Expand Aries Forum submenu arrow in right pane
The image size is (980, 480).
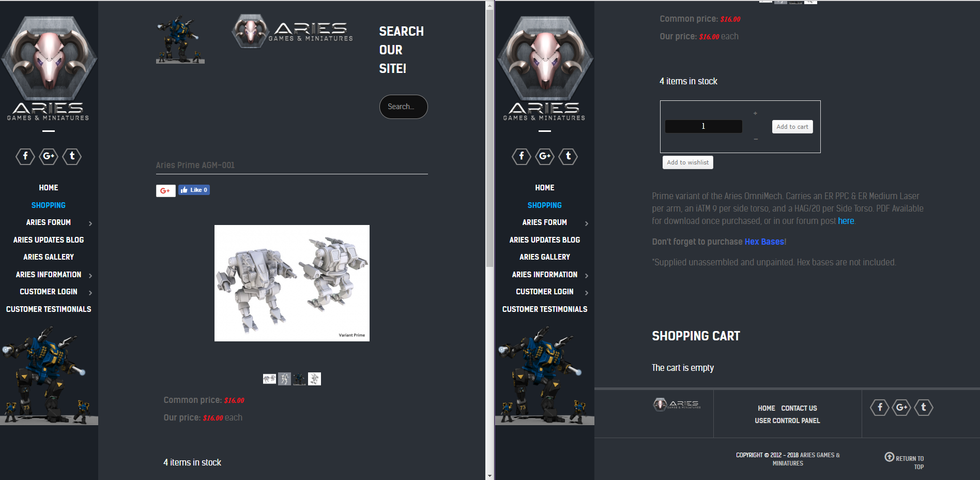587,223
